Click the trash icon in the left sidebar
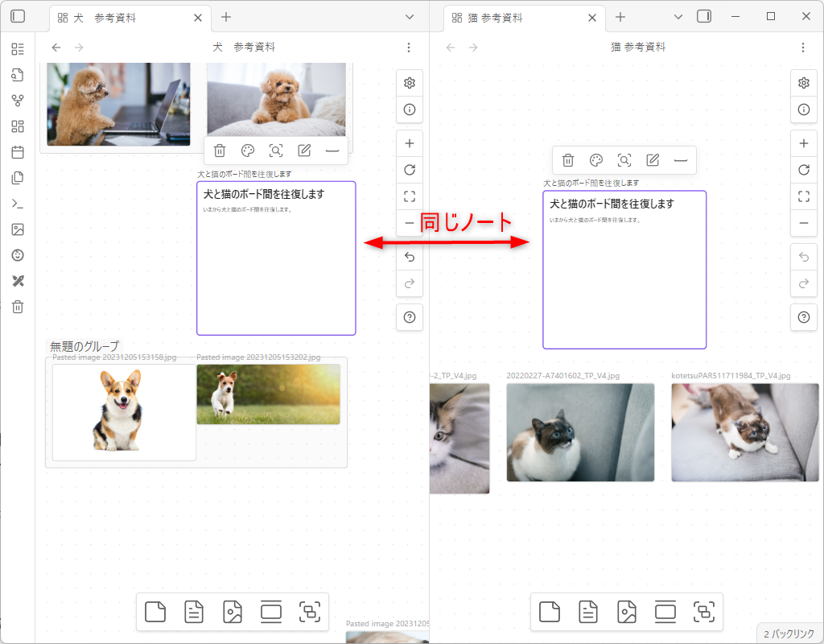 tap(18, 307)
